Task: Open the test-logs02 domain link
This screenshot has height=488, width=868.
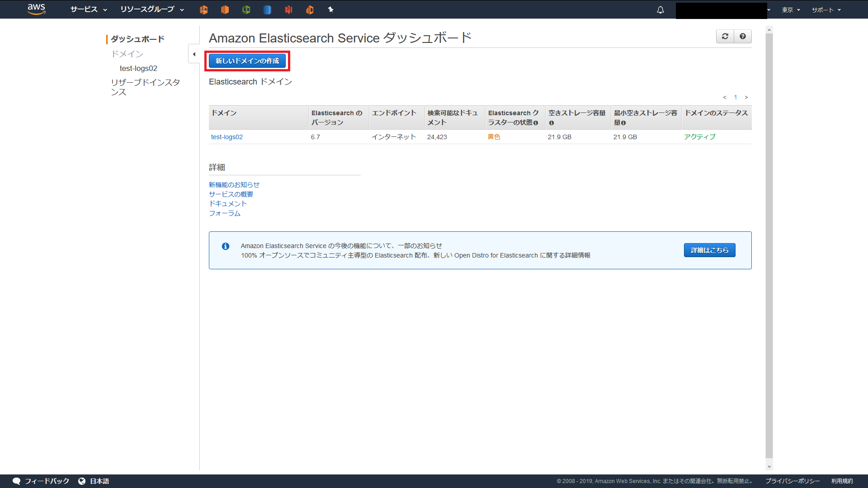Action: [227, 136]
